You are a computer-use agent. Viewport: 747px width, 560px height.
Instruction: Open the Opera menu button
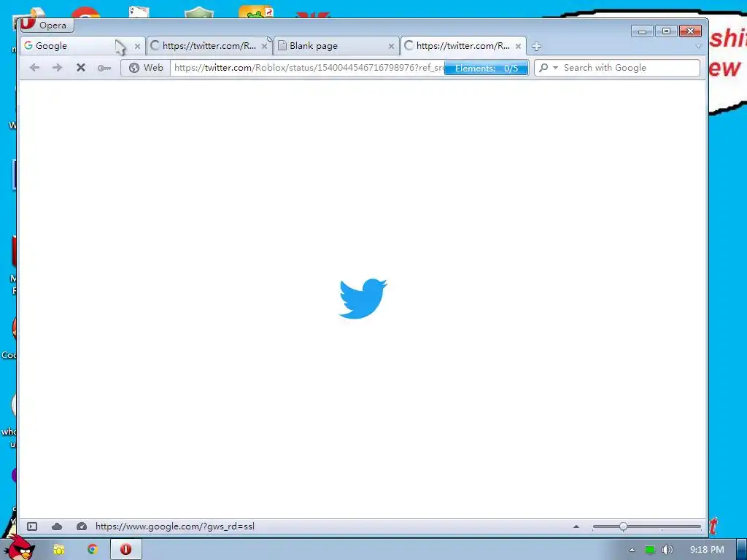[x=47, y=25]
